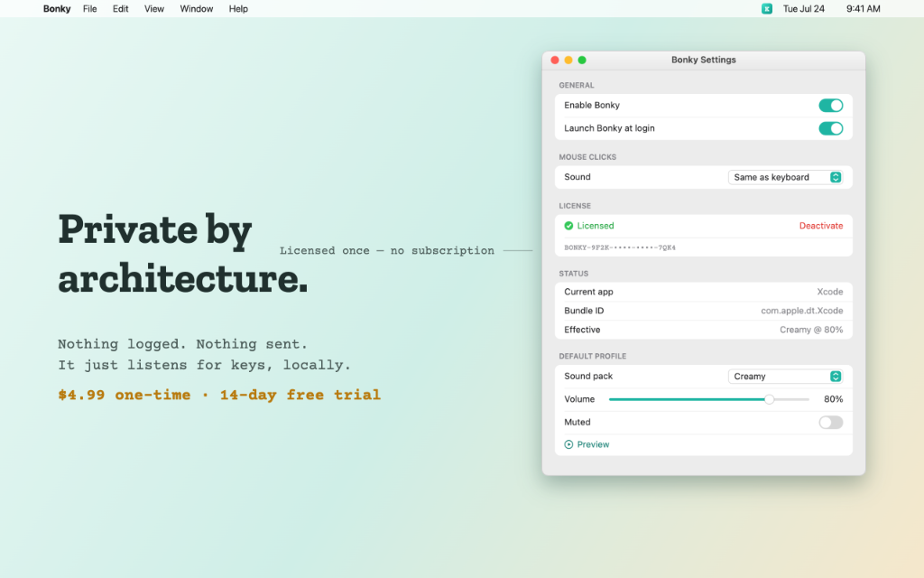Screen dimensions: 924x578
Task: Click the Xcode current app value
Action: 830,292
